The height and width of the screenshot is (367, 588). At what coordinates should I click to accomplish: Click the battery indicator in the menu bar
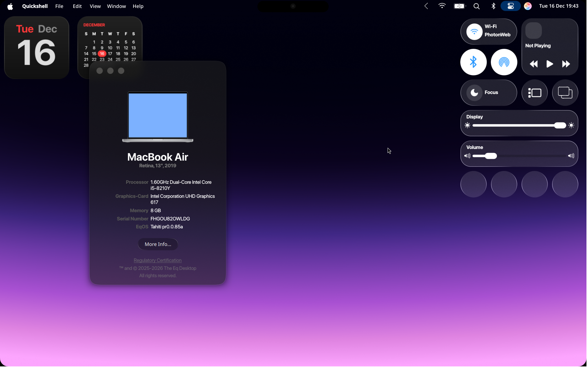point(459,6)
